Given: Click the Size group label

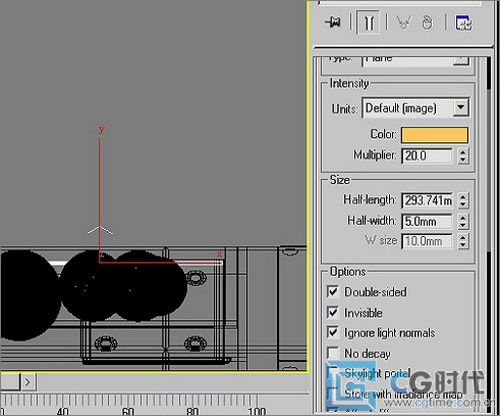Looking at the screenshot, I should (340, 180).
